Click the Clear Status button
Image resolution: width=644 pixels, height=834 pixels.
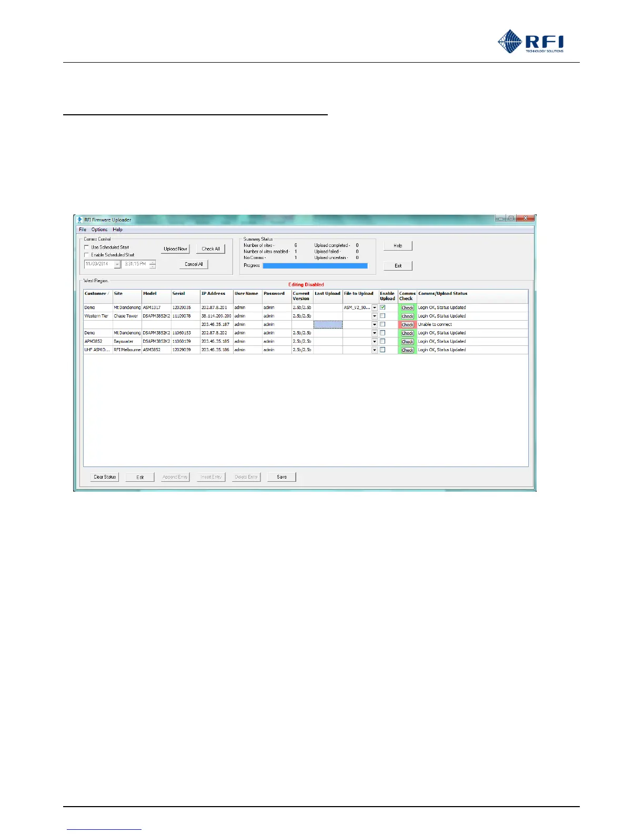click(105, 477)
